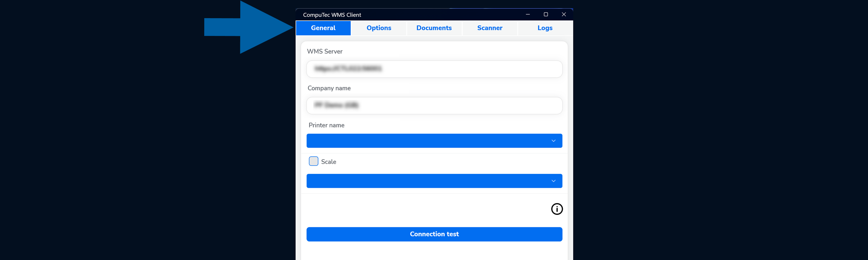
Task: Maximize the CompuTec WMS Client window
Action: coord(546,15)
